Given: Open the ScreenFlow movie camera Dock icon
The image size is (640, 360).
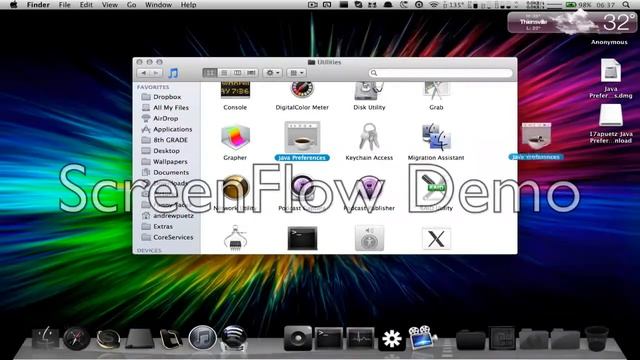Looking at the screenshot, I should tap(423, 338).
